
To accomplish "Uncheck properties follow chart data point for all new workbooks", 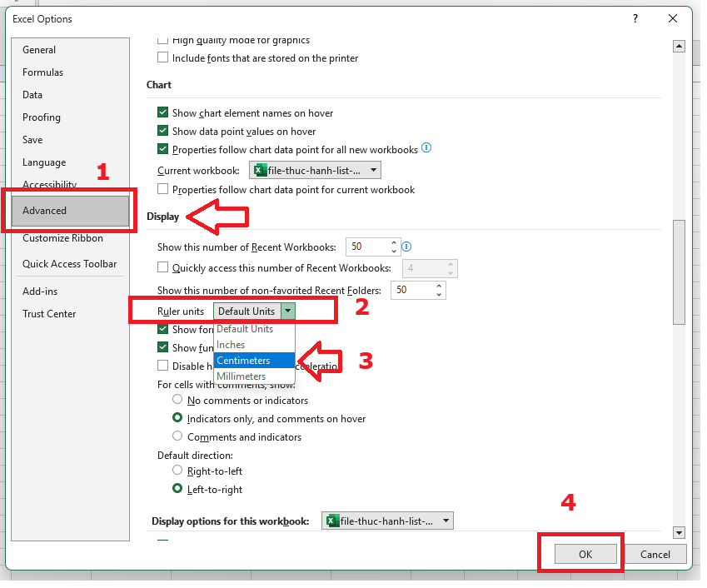I will pyautogui.click(x=163, y=149).
